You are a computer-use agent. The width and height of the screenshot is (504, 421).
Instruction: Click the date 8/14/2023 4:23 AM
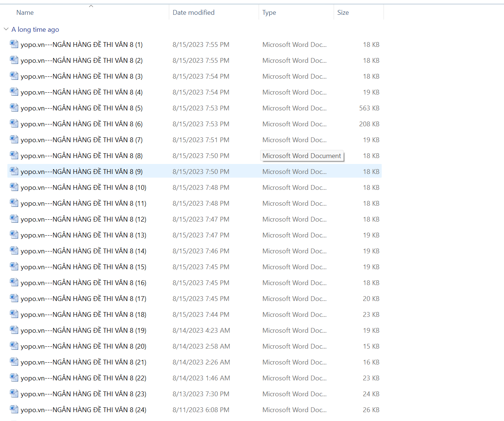pyautogui.click(x=201, y=331)
